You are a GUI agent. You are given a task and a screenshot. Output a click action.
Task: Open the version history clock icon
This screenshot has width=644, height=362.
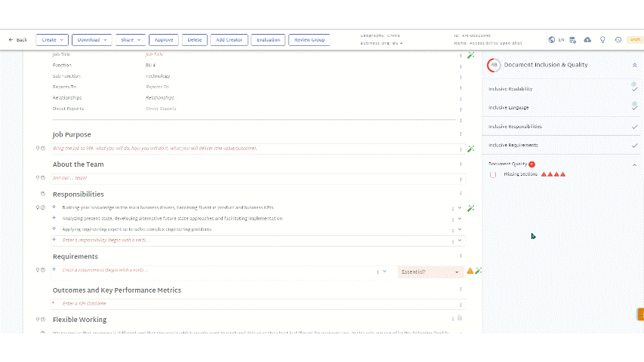point(618,40)
